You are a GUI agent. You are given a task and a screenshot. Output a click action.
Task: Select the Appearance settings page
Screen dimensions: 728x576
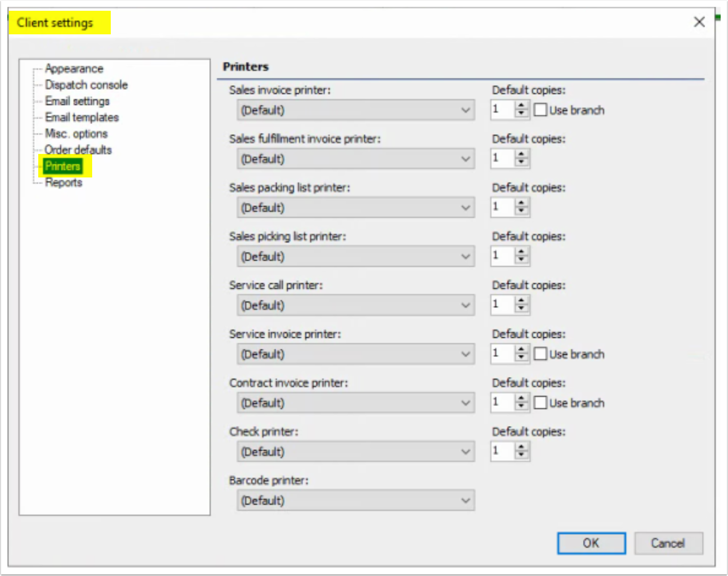pos(74,68)
